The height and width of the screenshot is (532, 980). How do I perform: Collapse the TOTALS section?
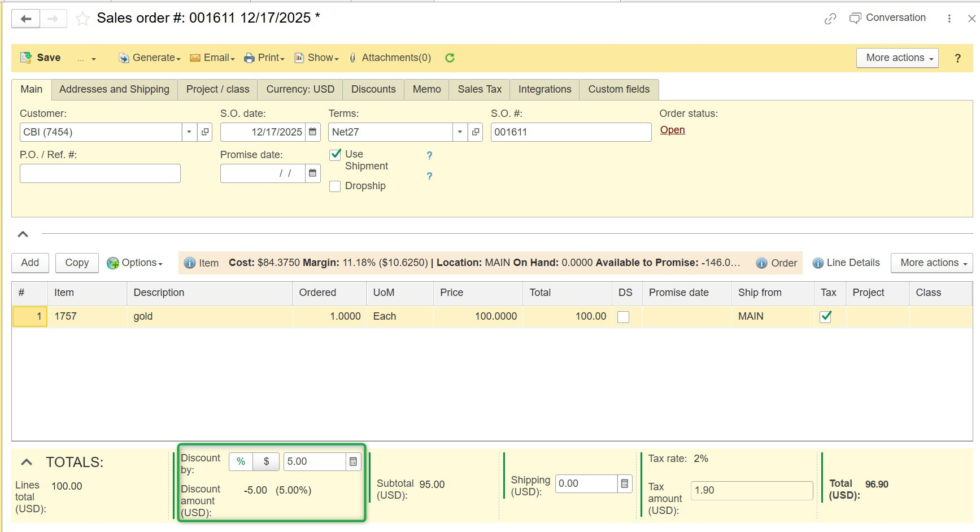pyautogui.click(x=26, y=463)
